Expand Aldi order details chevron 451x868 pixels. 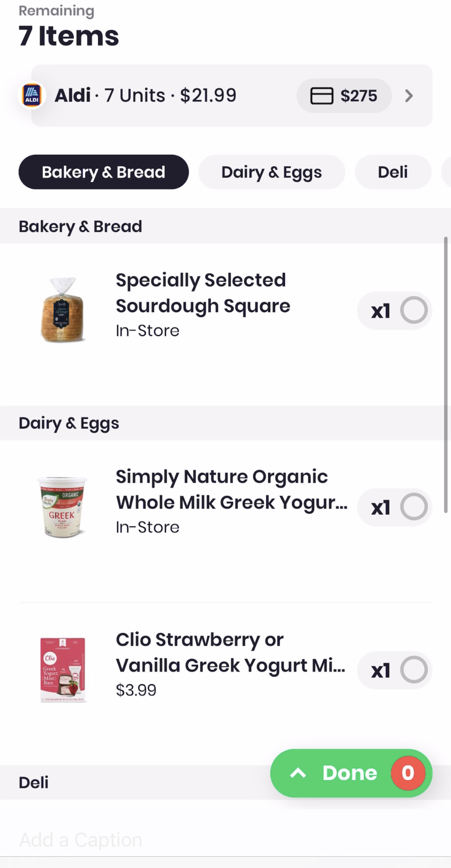(x=409, y=96)
